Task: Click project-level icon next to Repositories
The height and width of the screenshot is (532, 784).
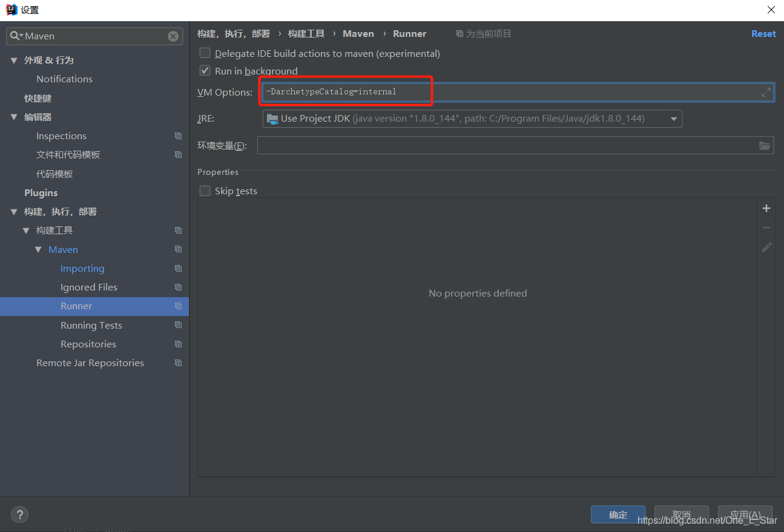Action: point(178,344)
